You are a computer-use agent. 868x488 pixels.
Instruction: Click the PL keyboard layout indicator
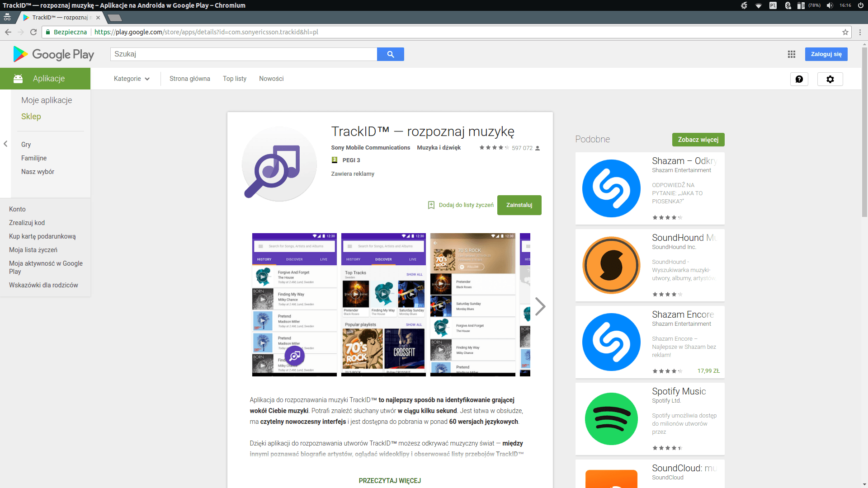coord(773,5)
